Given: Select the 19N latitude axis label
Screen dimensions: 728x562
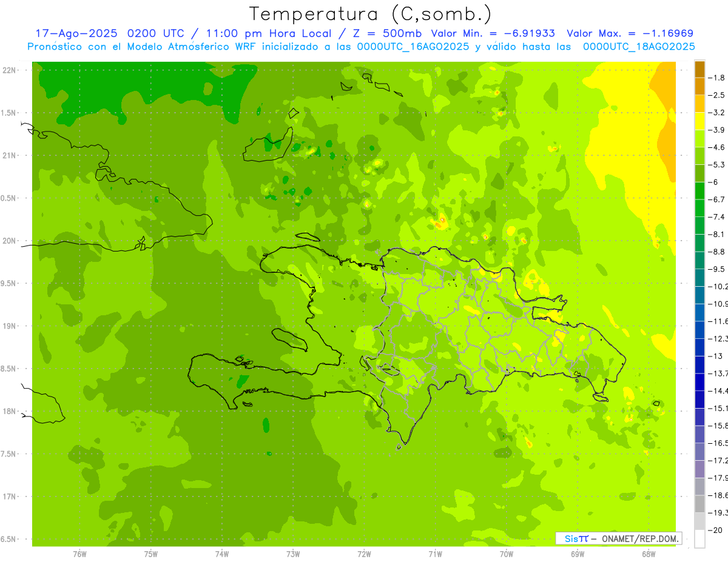Looking at the screenshot, I should pyautogui.click(x=9, y=326).
